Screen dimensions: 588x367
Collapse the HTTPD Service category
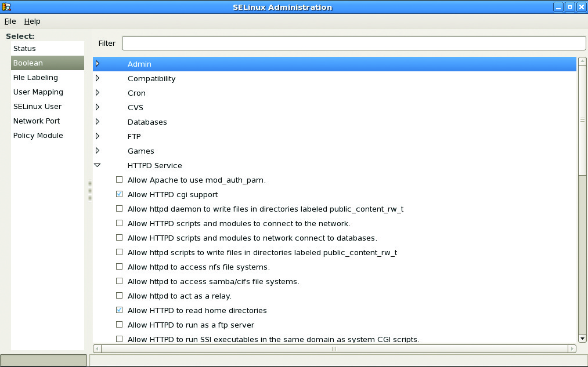coord(98,165)
